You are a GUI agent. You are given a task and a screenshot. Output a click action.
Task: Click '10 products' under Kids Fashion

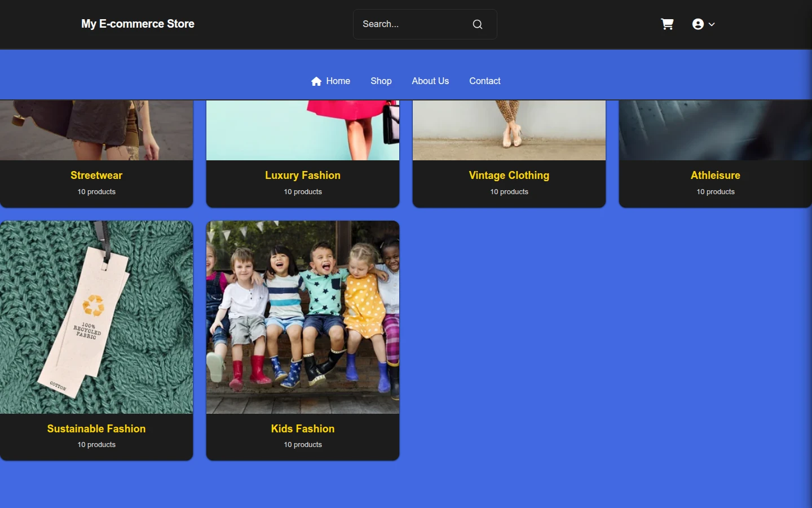click(303, 445)
